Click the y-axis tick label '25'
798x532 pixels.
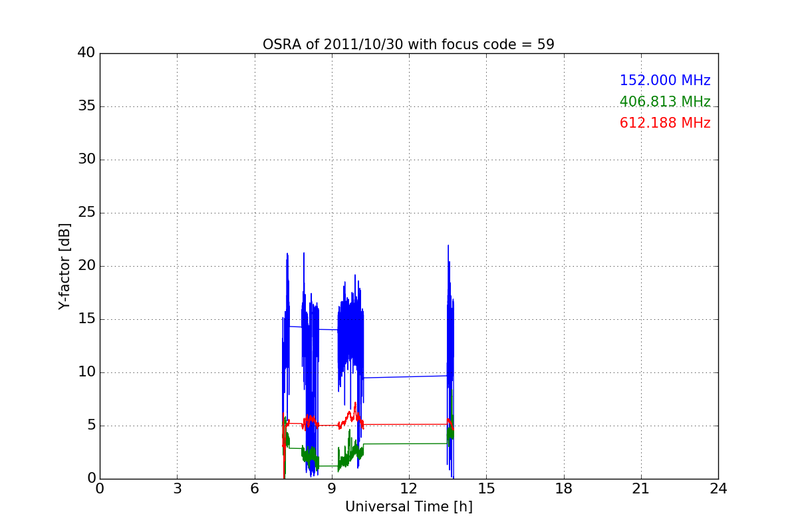86,213
